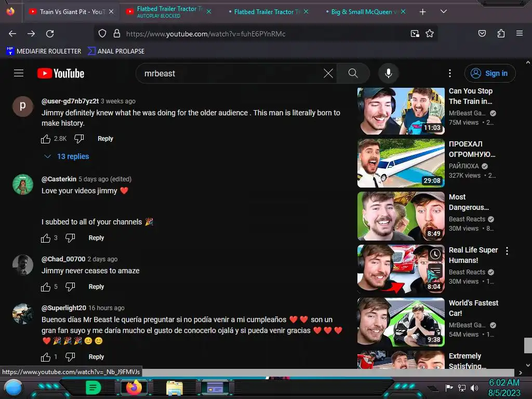Switch to Train Vs Giant Pit tab
Screen dimensions: 532x399
[71, 11]
